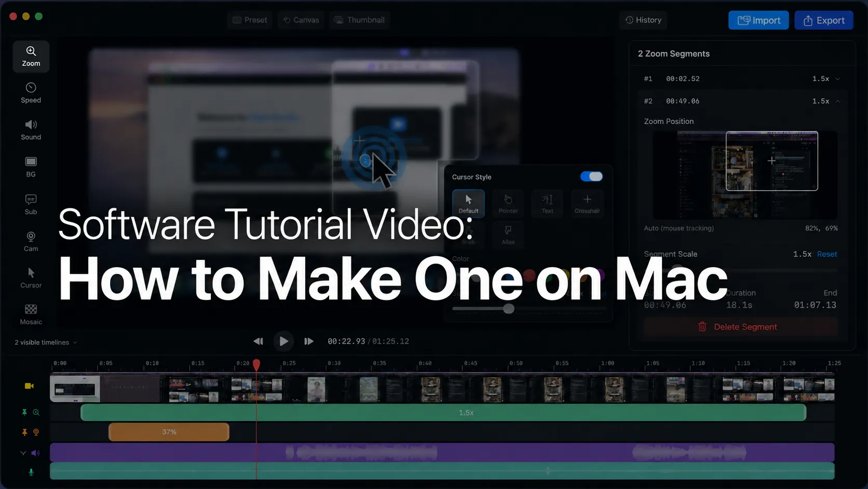868x489 pixels.
Task: Click the red playhead marker on ruler
Action: tap(256, 365)
